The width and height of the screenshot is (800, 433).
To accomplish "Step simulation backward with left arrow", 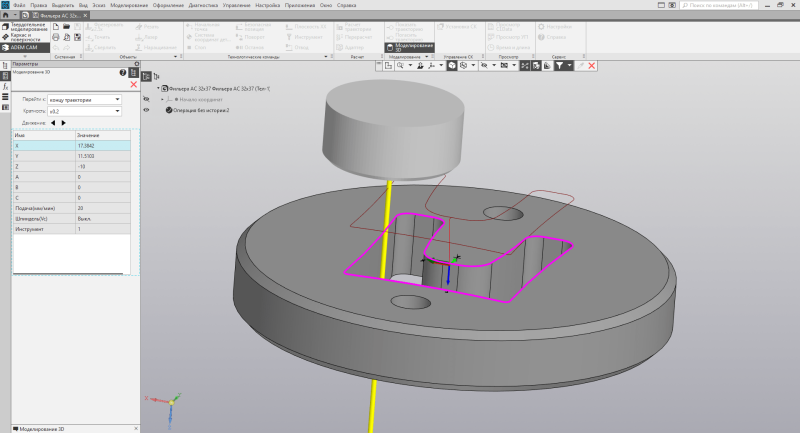I will pyautogui.click(x=53, y=123).
